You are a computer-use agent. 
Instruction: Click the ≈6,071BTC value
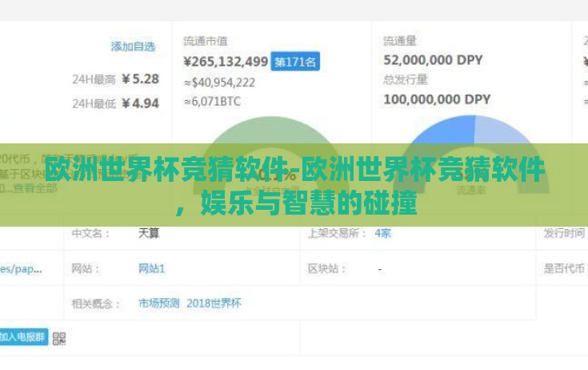(212, 102)
